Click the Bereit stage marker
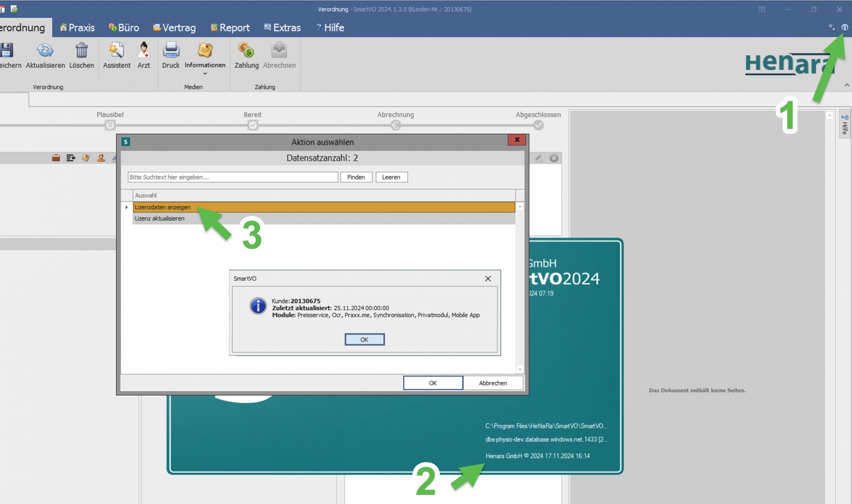The image size is (852, 504). (x=253, y=125)
